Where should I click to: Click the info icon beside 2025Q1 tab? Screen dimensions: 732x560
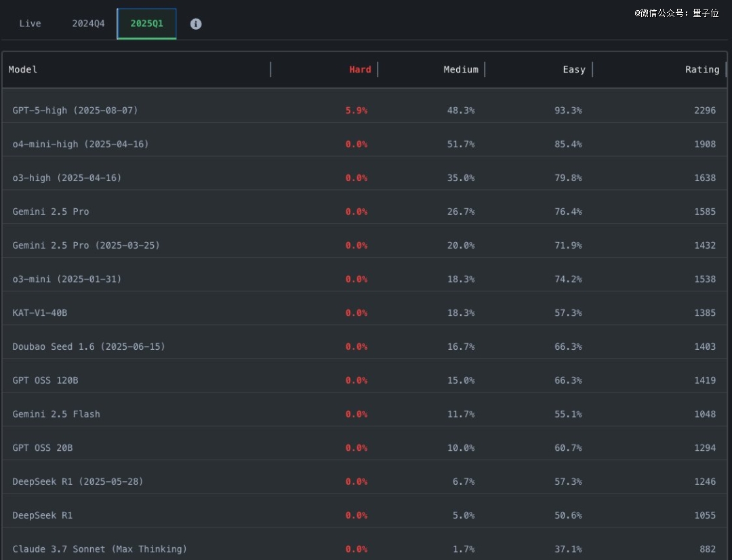click(x=196, y=24)
